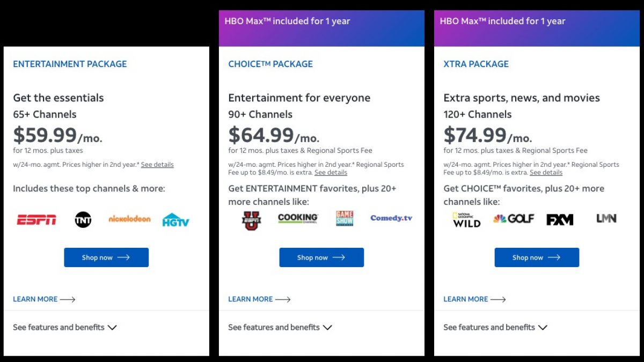This screenshot has width=644, height=362.
Task: Click the Choice Package heading
Action: point(270,64)
